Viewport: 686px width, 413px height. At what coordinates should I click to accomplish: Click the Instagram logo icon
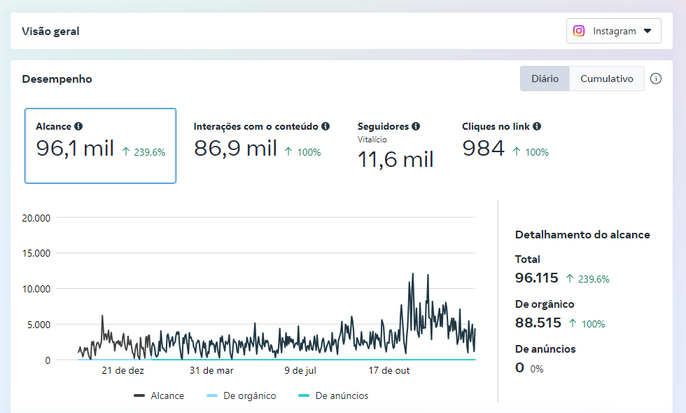[x=579, y=31]
